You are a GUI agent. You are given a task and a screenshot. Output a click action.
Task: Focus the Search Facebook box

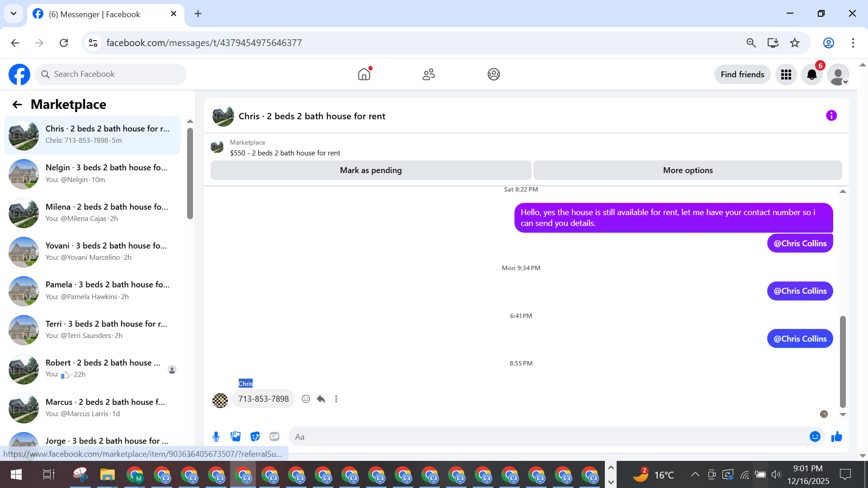click(111, 75)
